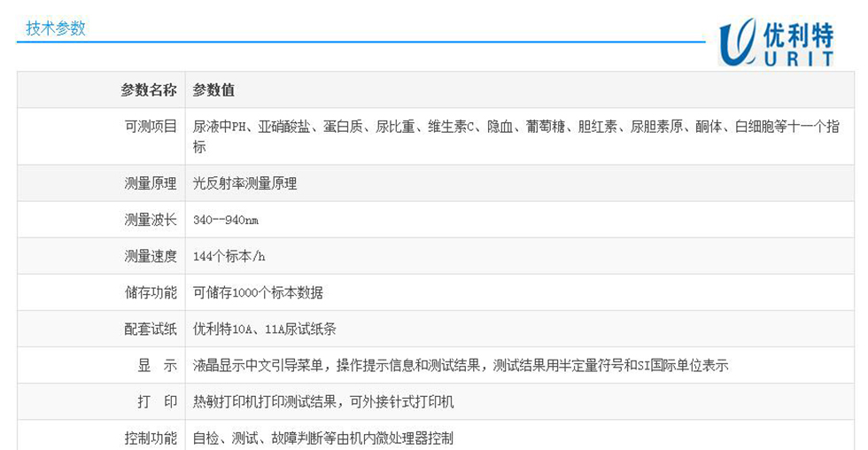Select the 测量速度 row label
The height and width of the screenshot is (450, 868).
[x=151, y=256]
